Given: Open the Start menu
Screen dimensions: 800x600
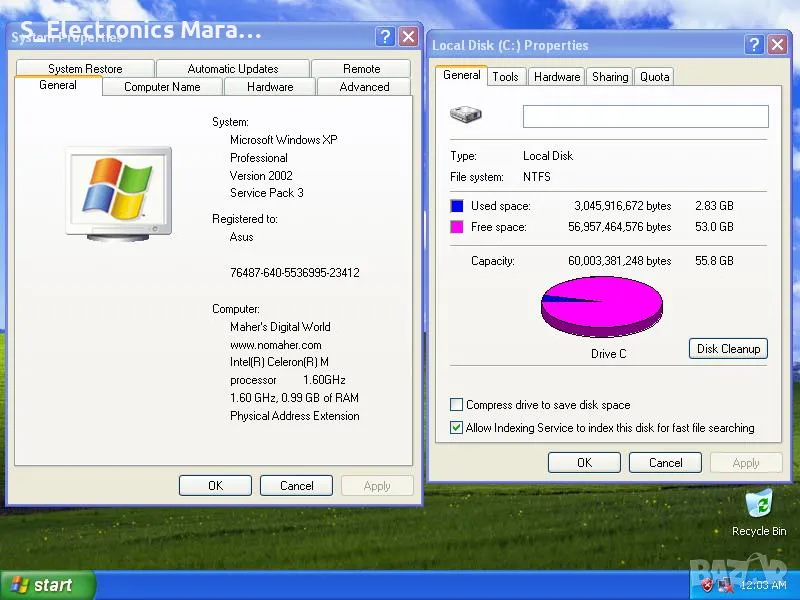Looking at the screenshot, I should click(x=48, y=585).
